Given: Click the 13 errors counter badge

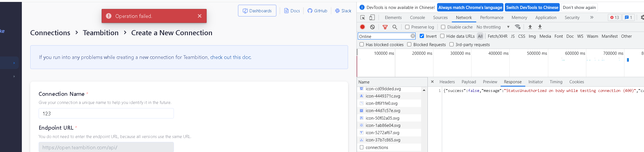Looking at the screenshot, I should [x=615, y=18].
